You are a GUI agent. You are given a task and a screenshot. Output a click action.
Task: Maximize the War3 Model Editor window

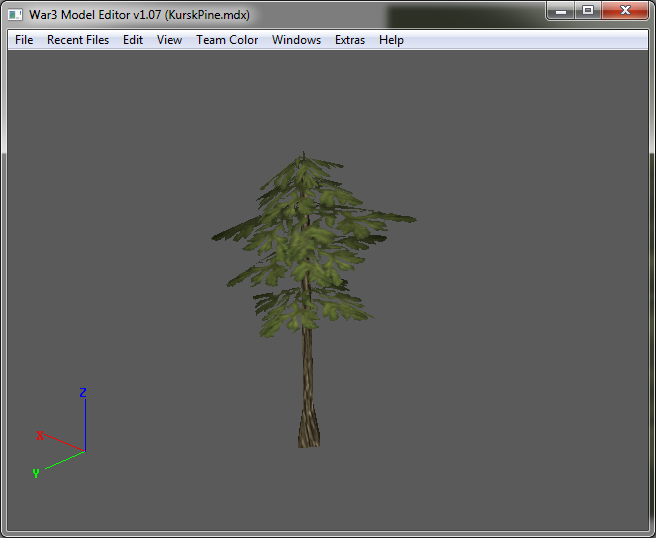point(588,10)
